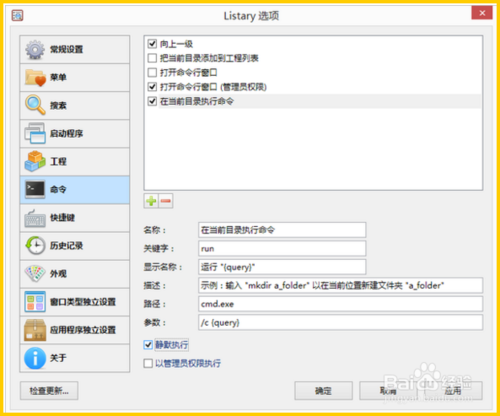Select the 关于 info icon

tap(35, 358)
